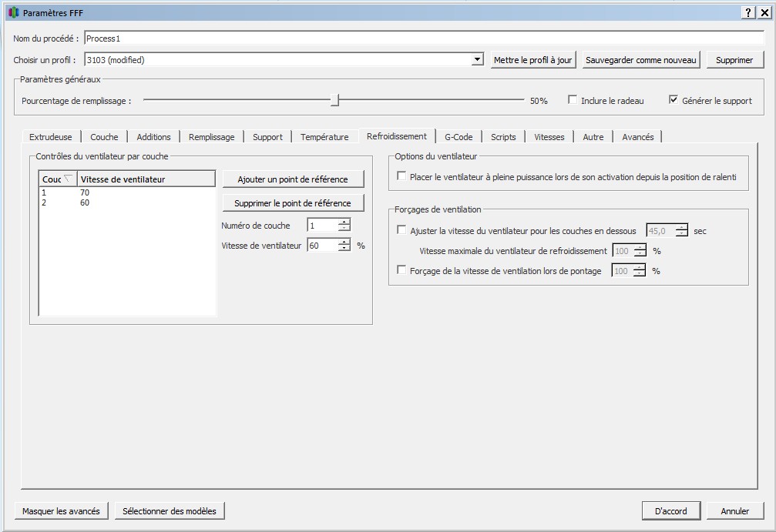This screenshot has height=532, width=776.
Task: Click the help question mark icon
Action: coord(747,13)
